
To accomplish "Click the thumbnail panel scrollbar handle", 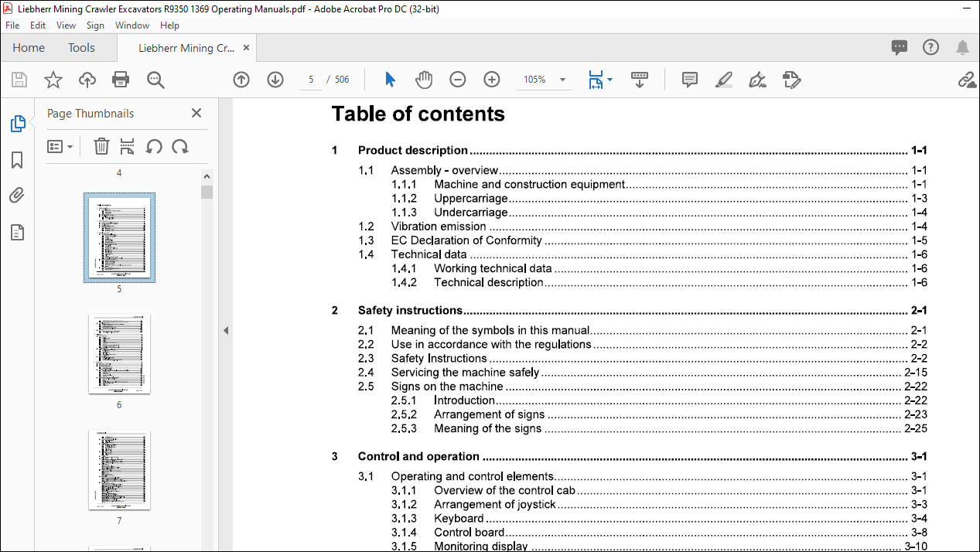I will [207, 192].
